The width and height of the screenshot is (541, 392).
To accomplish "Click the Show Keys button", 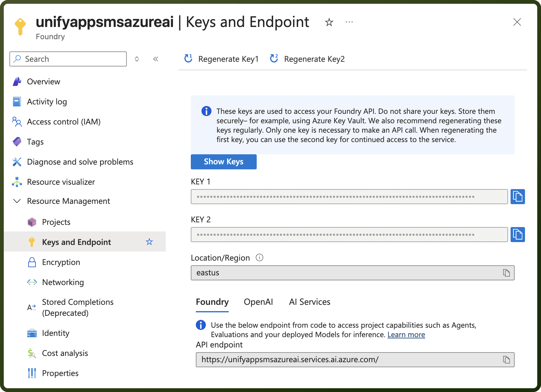I will (223, 162).
